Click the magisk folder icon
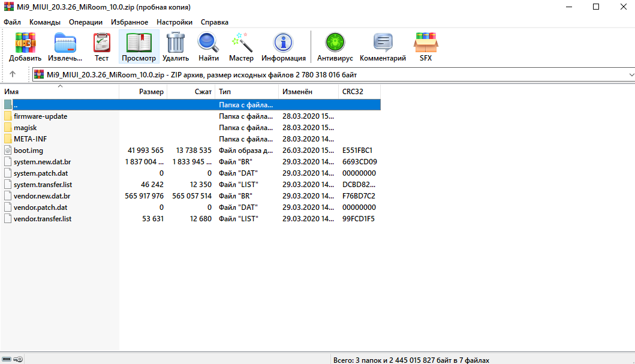This screenshot has height=364, width=635. pyautogui.click(x=8, y=128)
